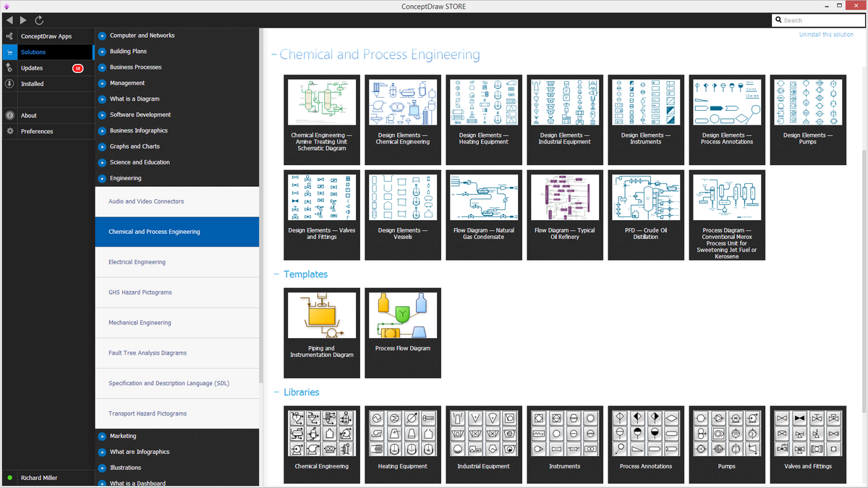Viewport: 868px width, 488px height.
Task: Expand Business Processes category
Action: pyautogui.click(x=103, y=67)
